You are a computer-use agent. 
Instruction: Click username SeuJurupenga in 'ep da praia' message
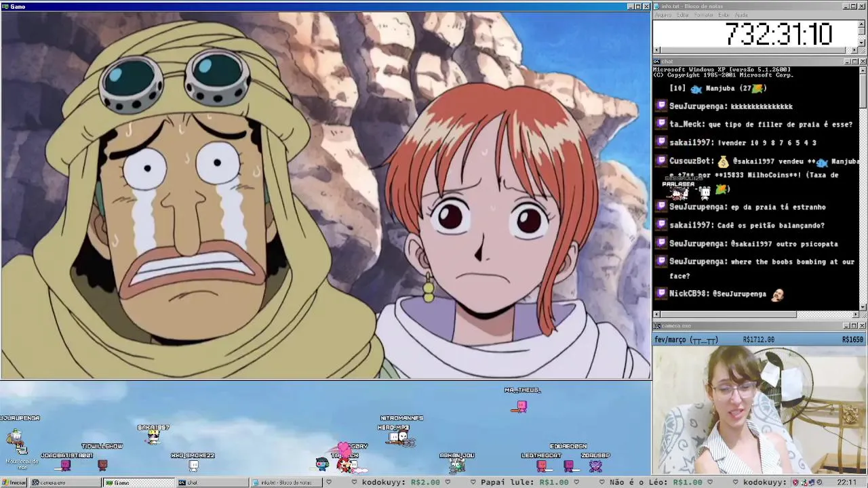coord(697,207)
